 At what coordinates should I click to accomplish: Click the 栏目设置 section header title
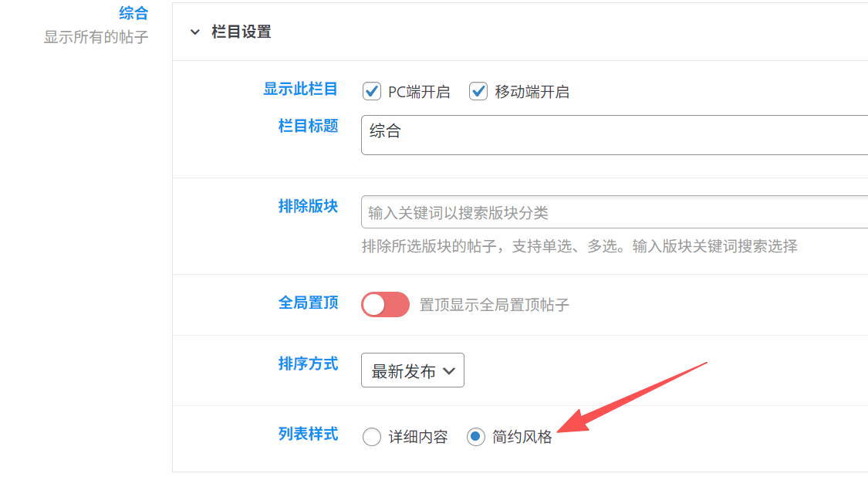(x=241, y=32)
